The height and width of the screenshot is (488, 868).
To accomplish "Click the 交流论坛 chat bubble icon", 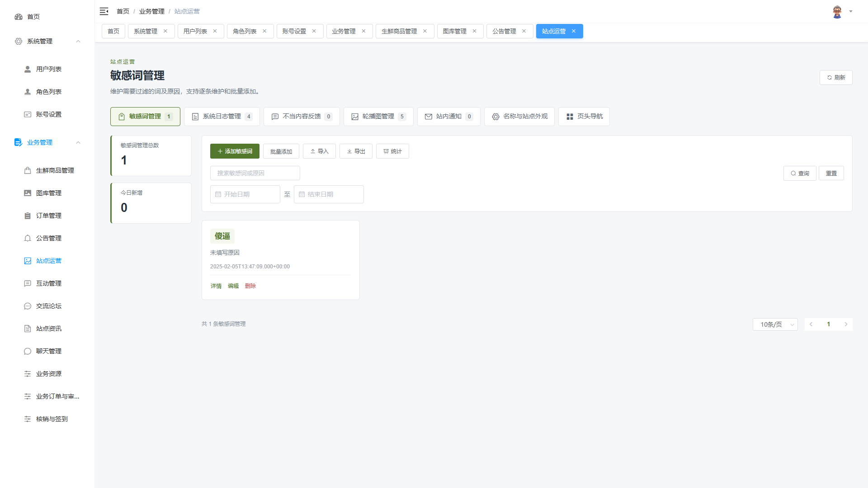I will tap(28, 306).
